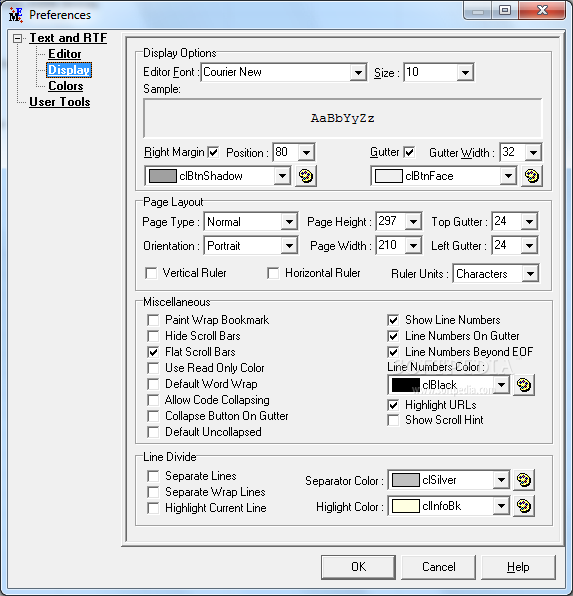Click the black clBlack color swatch
This screenshot has width=573, height=596.
coord(406,385)
